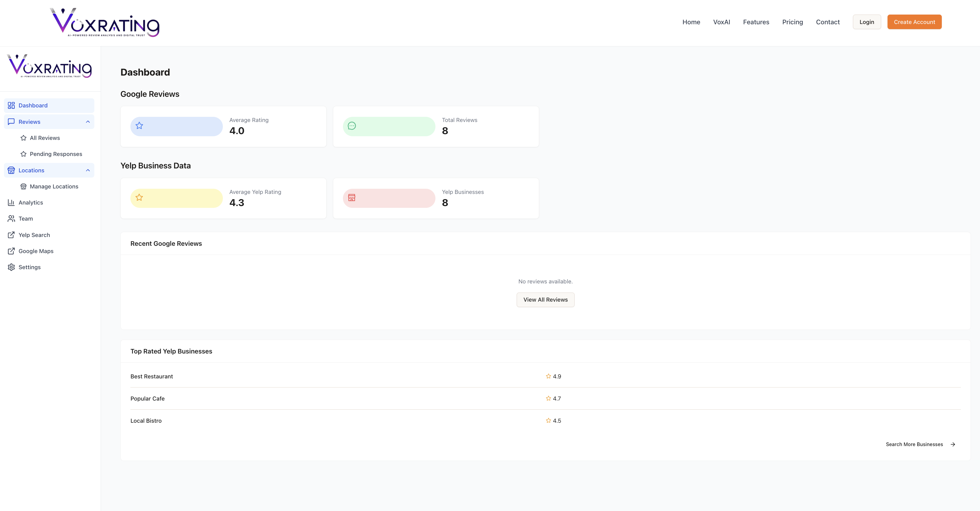Collapse the Locations section chevron
The width and height of the screenshot is (980, 511).
(x=88, y=170)
